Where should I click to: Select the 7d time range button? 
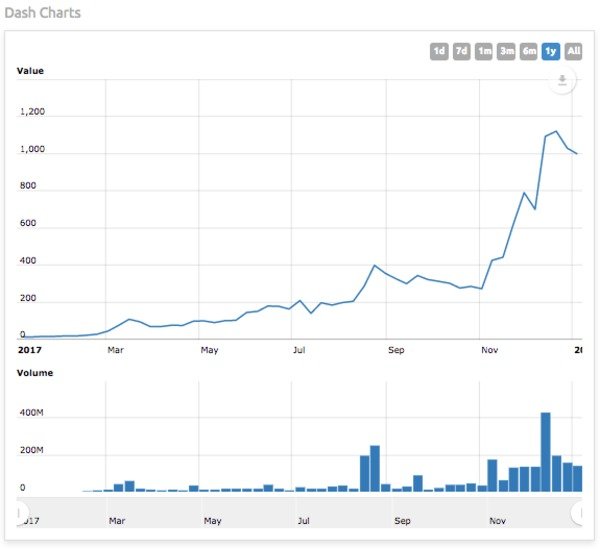click(461, 51)
